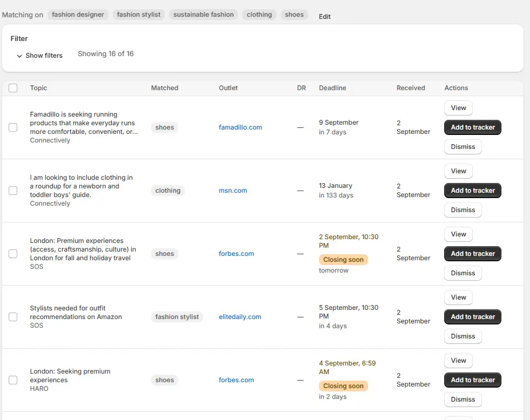Open forbes.com link in SOS London row
The width and height of the screenshot is (530, 420).
(x=236, y=254)
